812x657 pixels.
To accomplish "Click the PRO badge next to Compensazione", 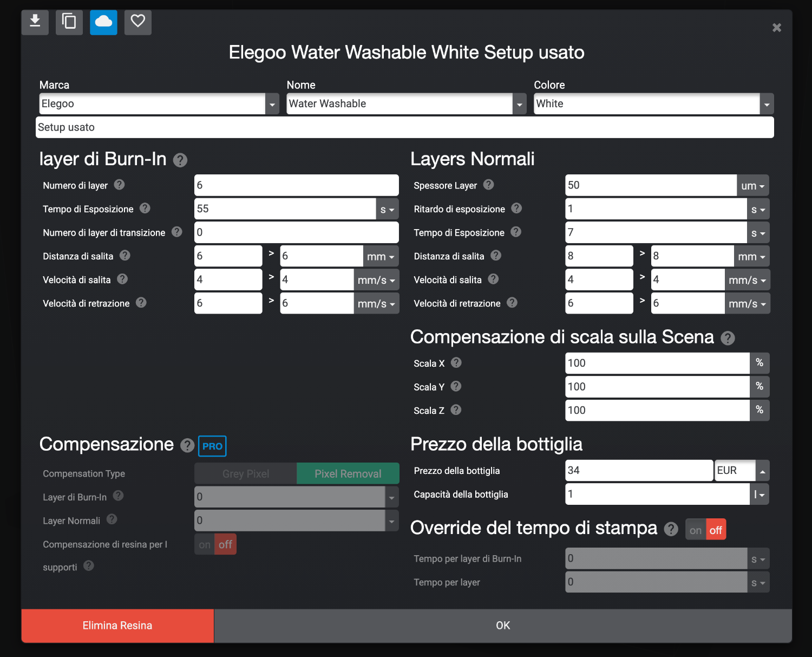I will [x=212, y=446].
